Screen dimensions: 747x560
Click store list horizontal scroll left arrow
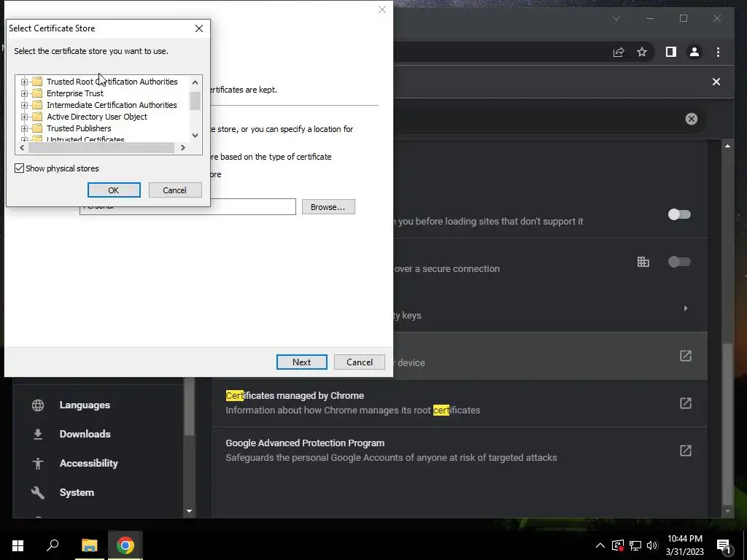click(22, 147)
